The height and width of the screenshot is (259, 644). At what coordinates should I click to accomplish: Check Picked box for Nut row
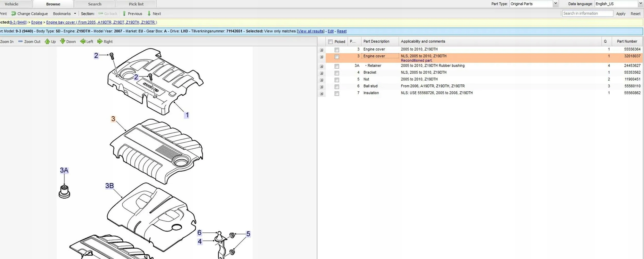pos(337,80)
